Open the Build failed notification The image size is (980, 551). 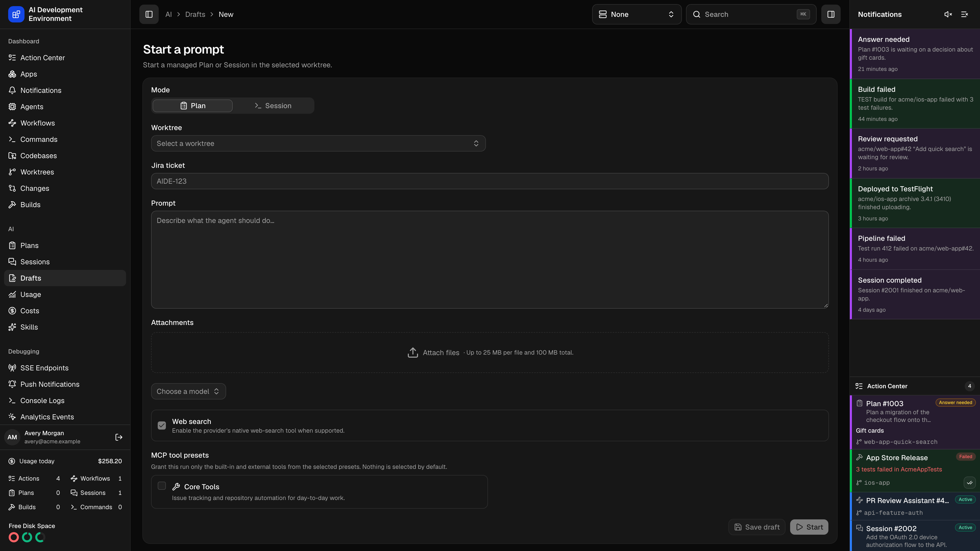915,104
